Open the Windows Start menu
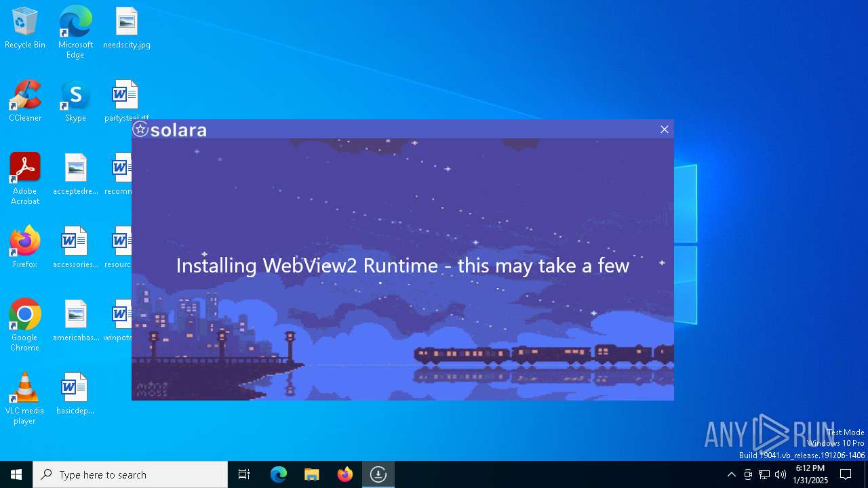 tap(16, 474)
